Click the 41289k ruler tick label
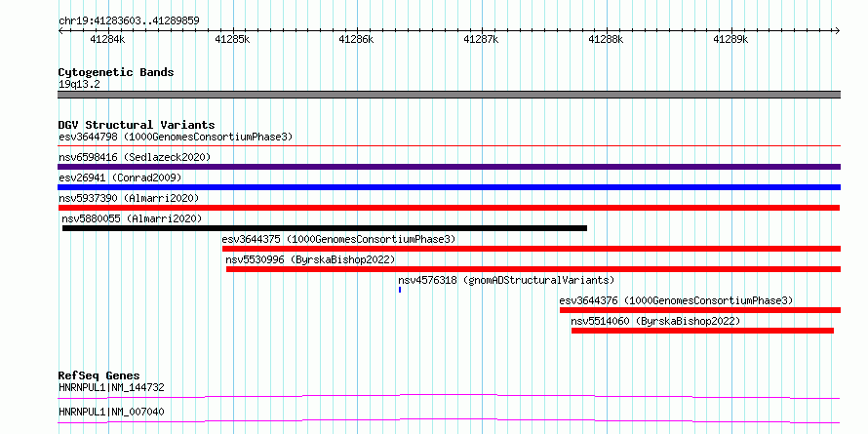The width and height of the screenshot is (868, 434). point(731,39)
